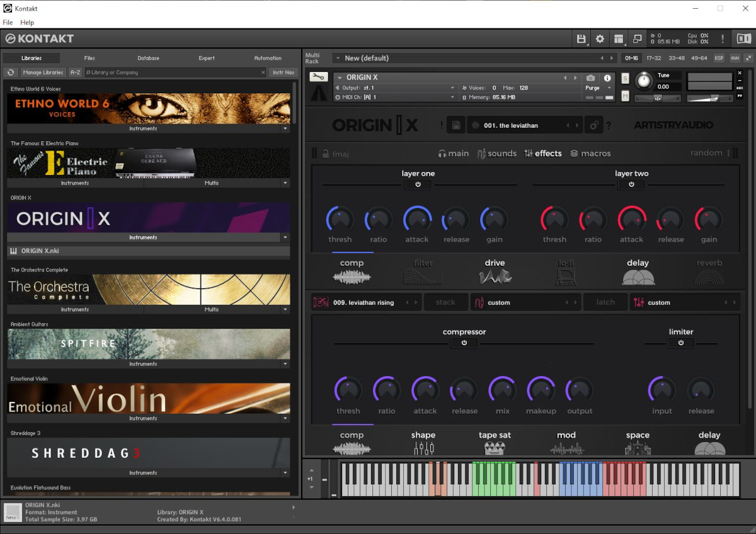Expand the ORIGIN X library Instruments arrow
Viewport: 756px width, 534px height.
(x=285, y=237)
